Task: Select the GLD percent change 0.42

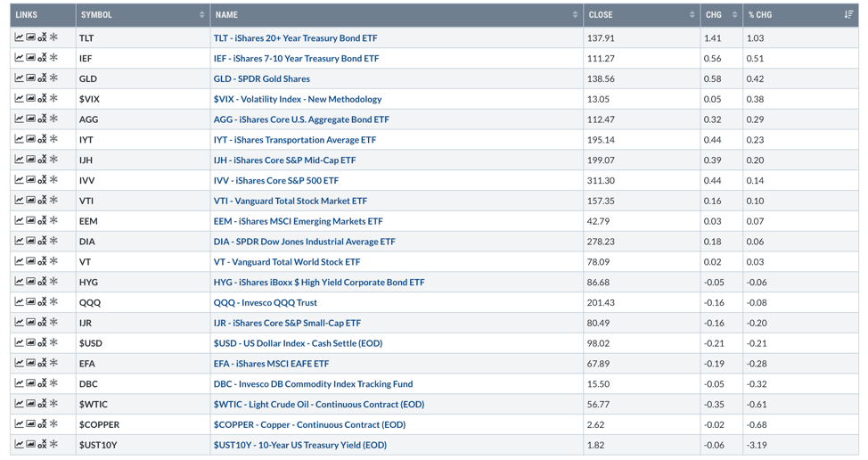Action: (755, 78)
